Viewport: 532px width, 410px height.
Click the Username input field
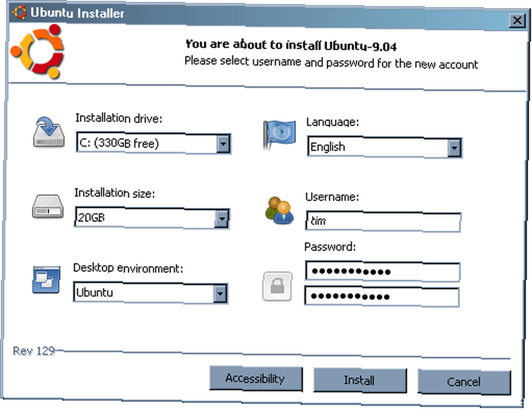(383, 221)
